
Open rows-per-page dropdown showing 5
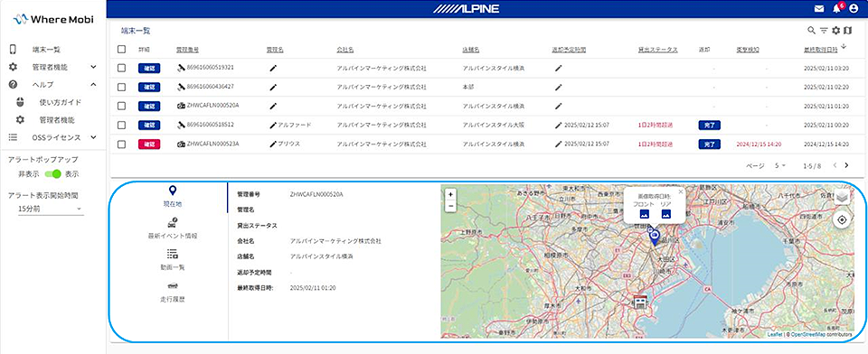pos(780,166)
